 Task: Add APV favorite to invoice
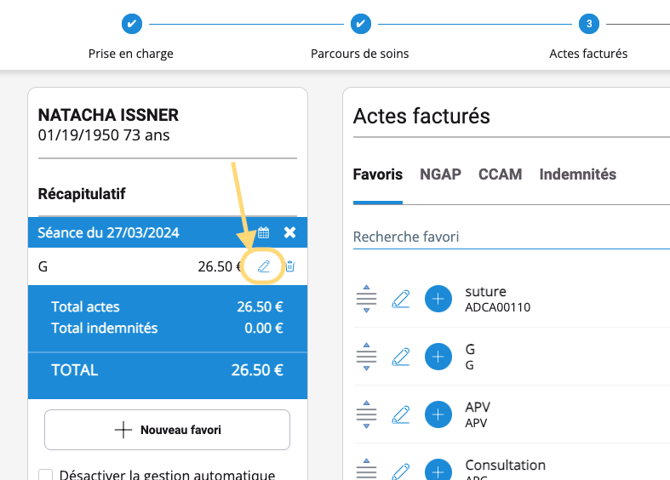438,415
